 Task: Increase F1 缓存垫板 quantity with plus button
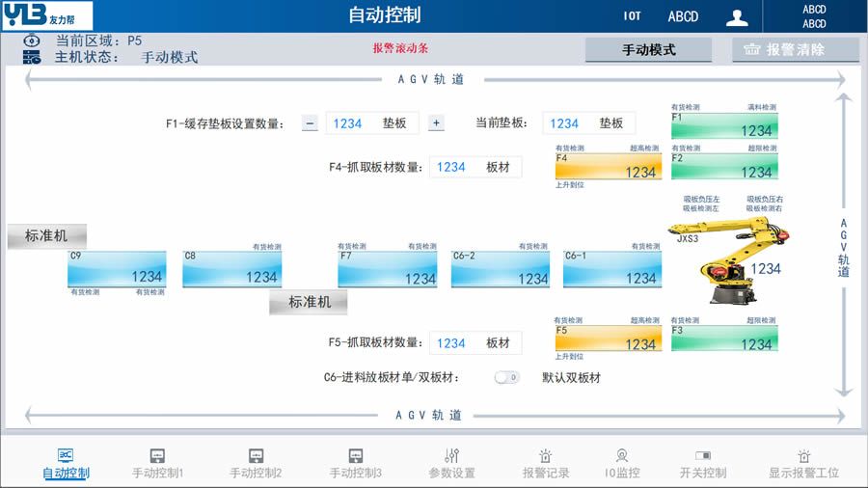436,122
